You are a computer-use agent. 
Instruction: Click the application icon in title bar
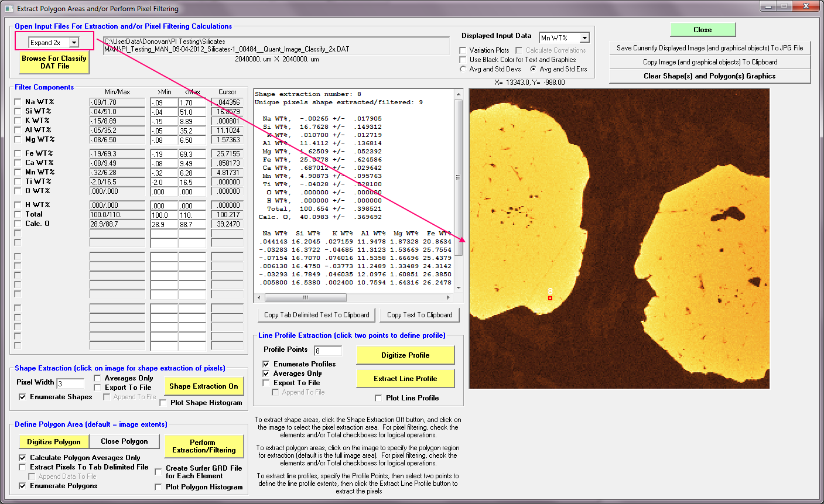point(9,9)
